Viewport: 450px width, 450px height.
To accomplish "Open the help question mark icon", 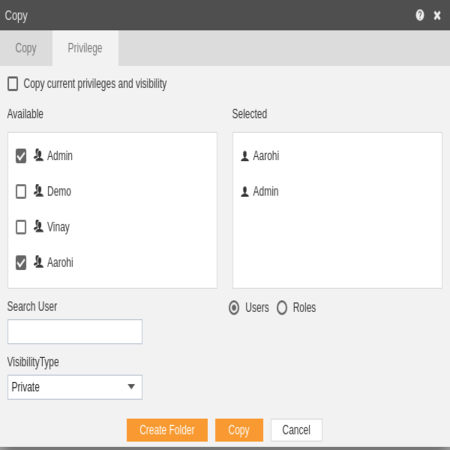I will [x=420, y=15].
